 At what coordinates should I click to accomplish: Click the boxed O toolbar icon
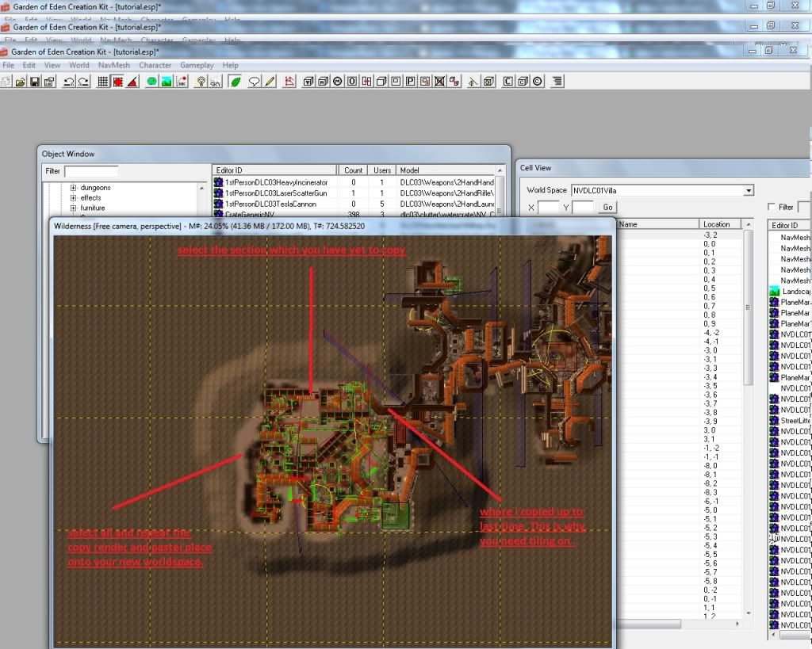(x=352, y=82)
